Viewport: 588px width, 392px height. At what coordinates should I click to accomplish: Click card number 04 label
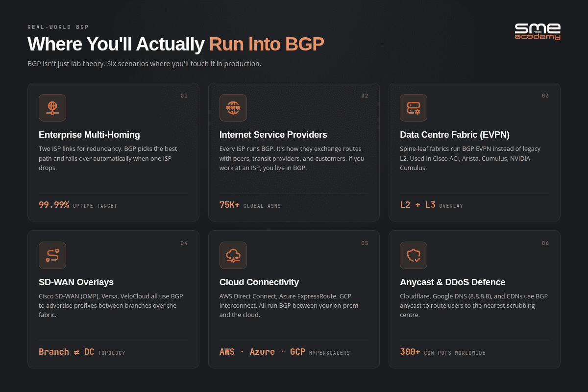pyautogui.click(x=184, y=243)
